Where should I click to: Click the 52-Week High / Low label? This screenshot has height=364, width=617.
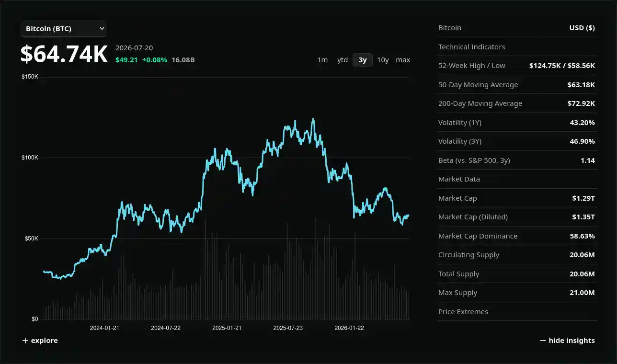pos(472,66)
